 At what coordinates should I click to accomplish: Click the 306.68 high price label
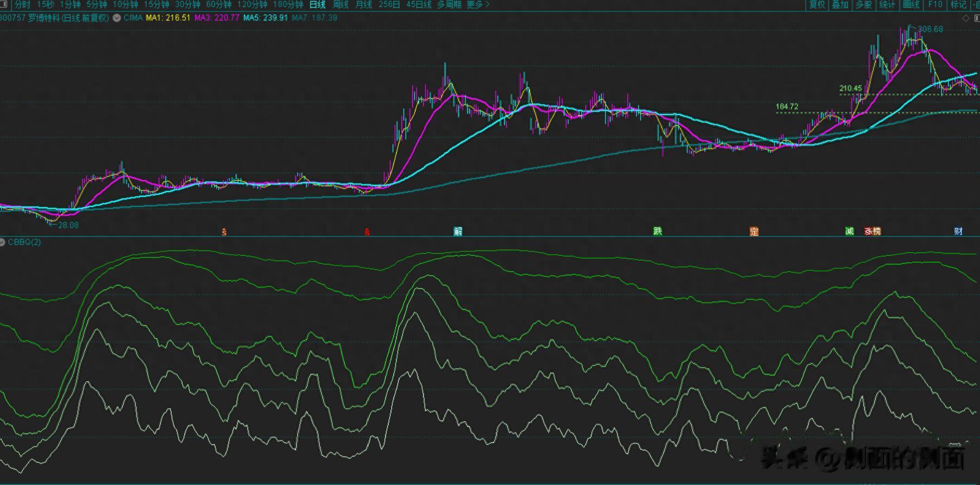(931, 29)
